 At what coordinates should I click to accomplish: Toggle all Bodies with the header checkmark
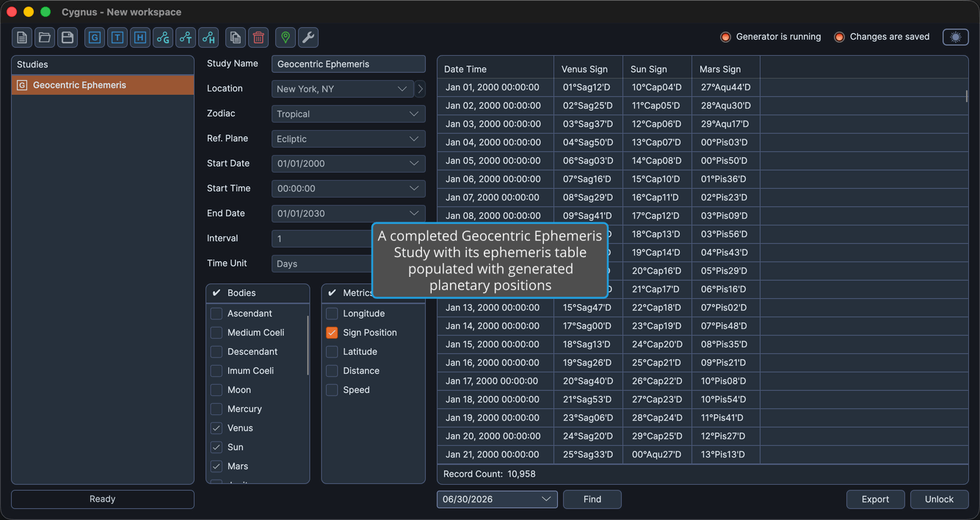[x=217, y=293]
